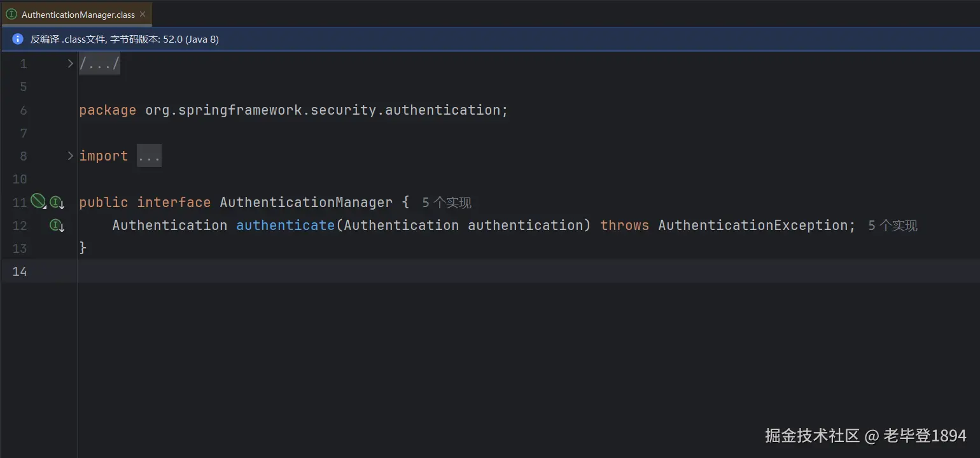Unfold the collapsed /.../ comment placeholder
The height and width of the screenshot is (458, 980).
click(99, 64)
